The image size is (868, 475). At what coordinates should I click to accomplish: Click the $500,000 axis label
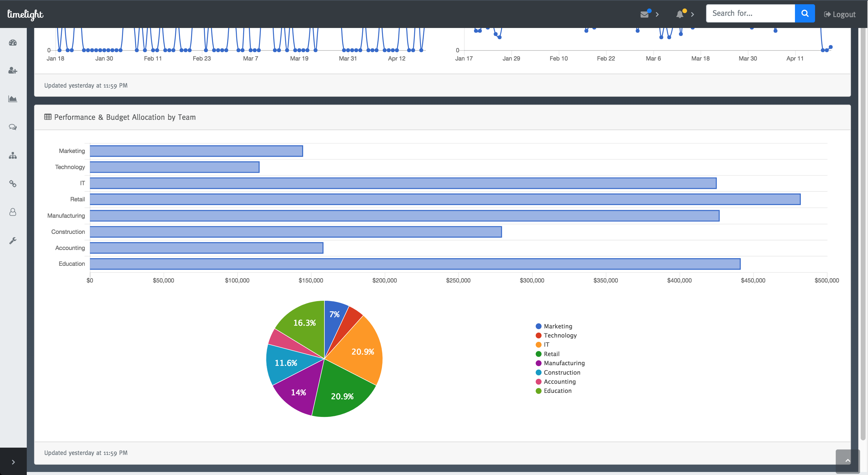(x=827, y=280)
